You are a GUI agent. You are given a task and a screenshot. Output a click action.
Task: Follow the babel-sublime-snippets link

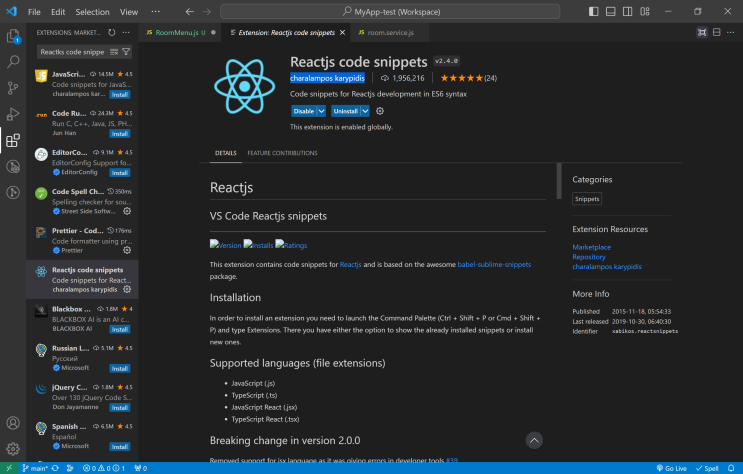click(x=494, y=264)
